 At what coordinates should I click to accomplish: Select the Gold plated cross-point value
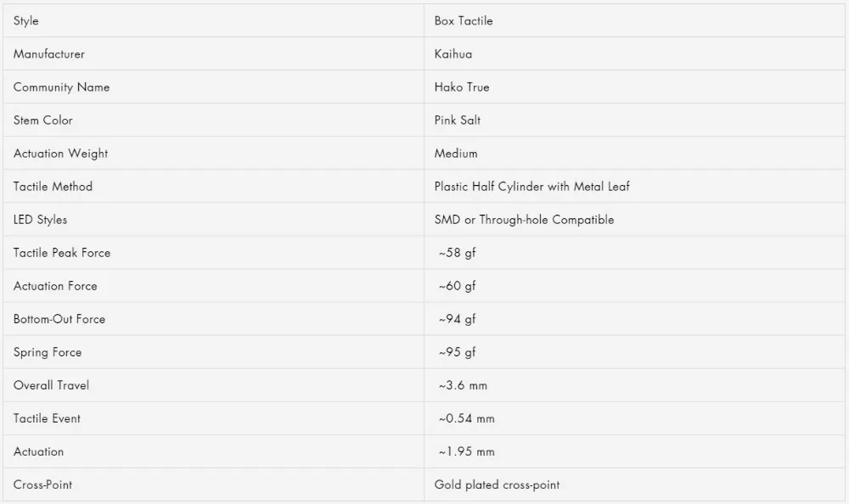pos(497,485)
